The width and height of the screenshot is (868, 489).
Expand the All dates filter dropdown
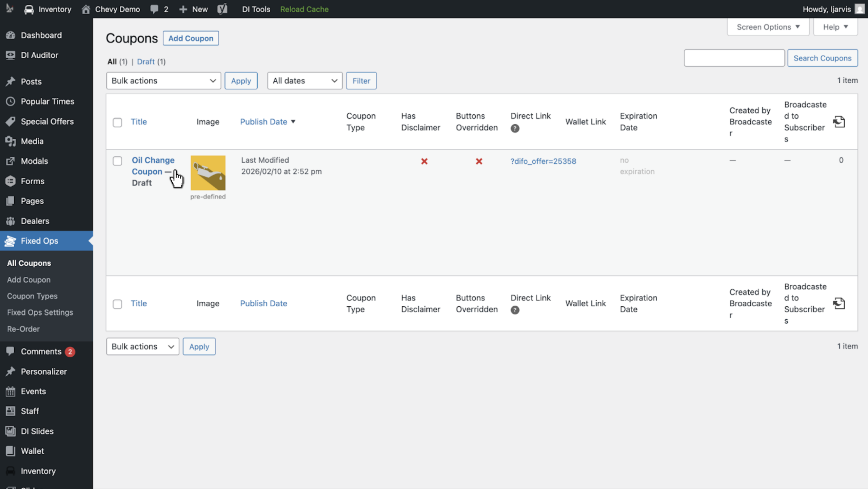(x=305, y=81)
